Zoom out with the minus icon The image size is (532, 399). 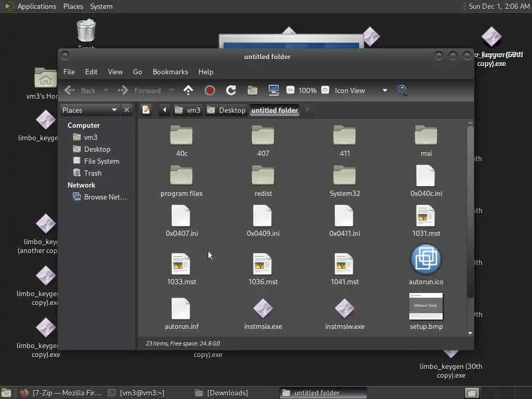coord(290,90)
